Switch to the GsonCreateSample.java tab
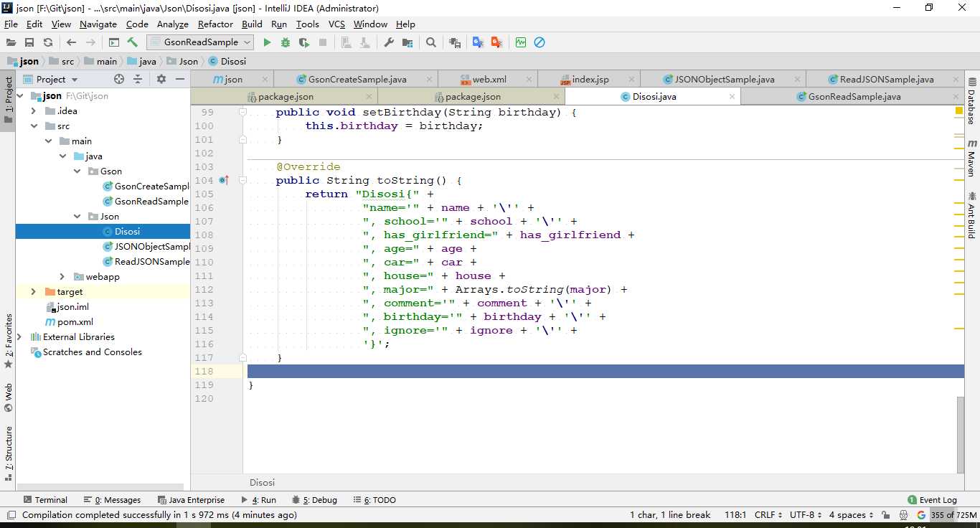The image size is (980, 528). [357, 79]
